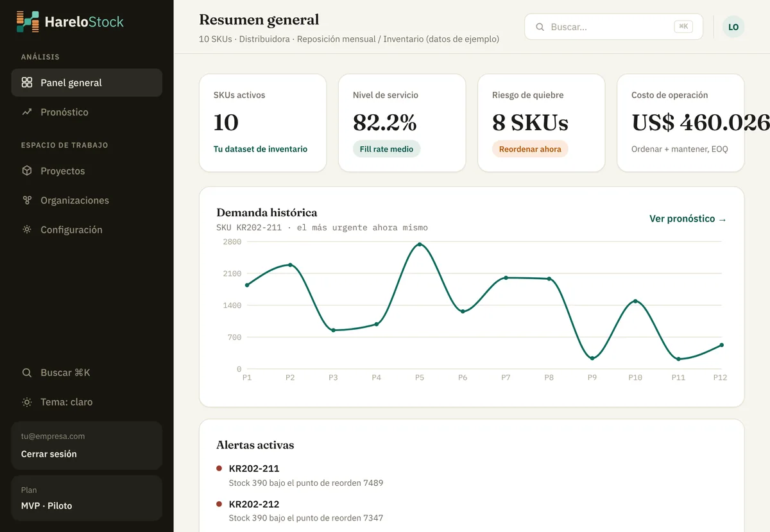
Task: Open the LO user avatar menu
Action: click(x=733, y=27)
